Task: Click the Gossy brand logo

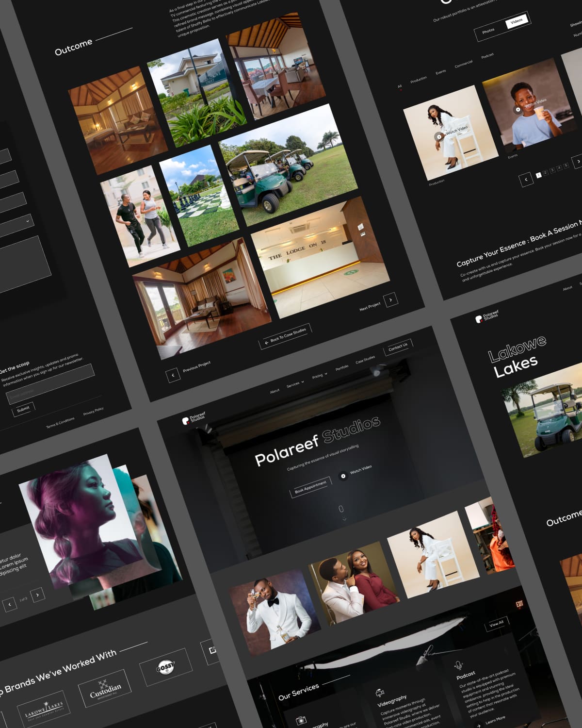Action: pyautogui.click(x=165, y=667)
